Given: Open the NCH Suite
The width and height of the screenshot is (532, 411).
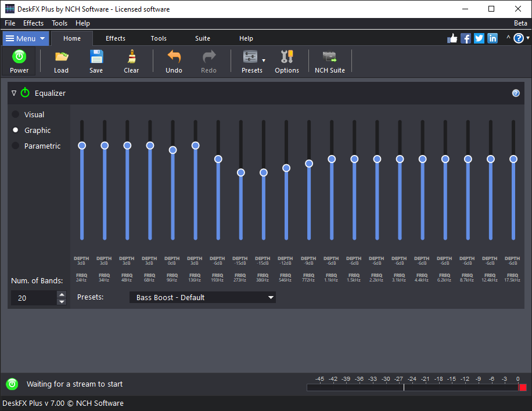Looking at the screenshot, I should tap(329, 62).
